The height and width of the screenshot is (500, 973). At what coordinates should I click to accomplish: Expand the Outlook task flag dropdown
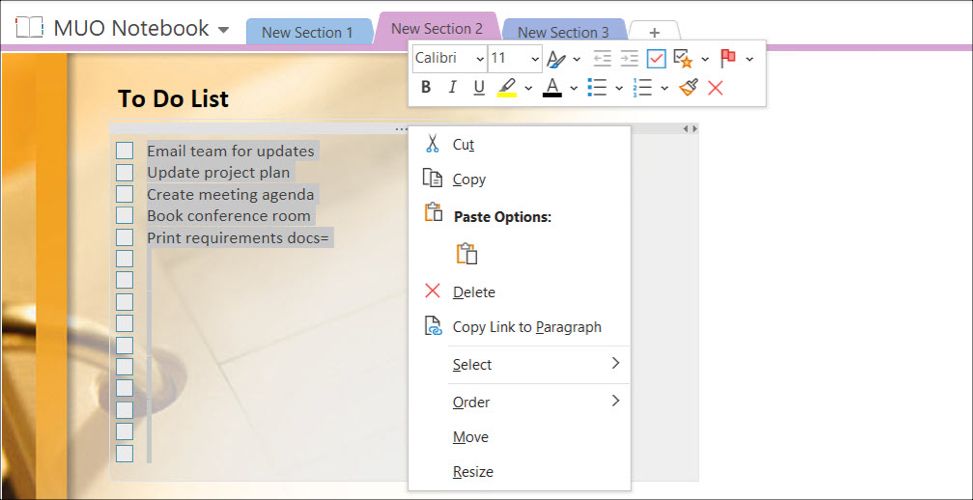point(750,59)
